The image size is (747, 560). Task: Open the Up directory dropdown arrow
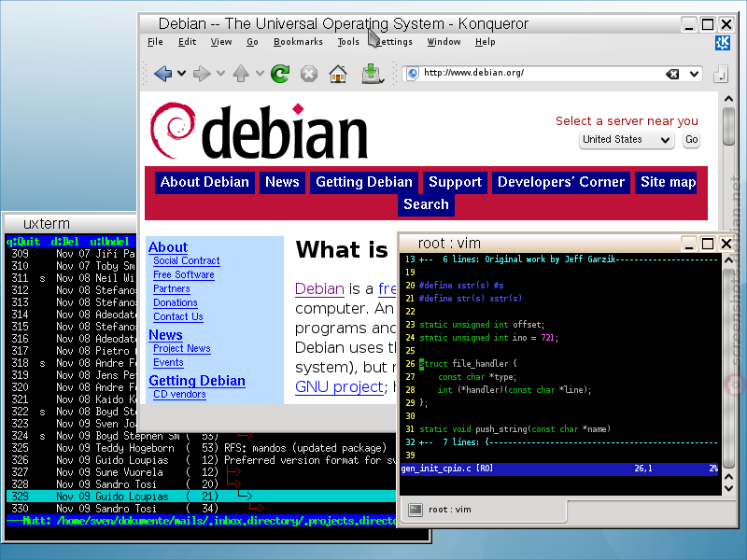coord(260,74)
